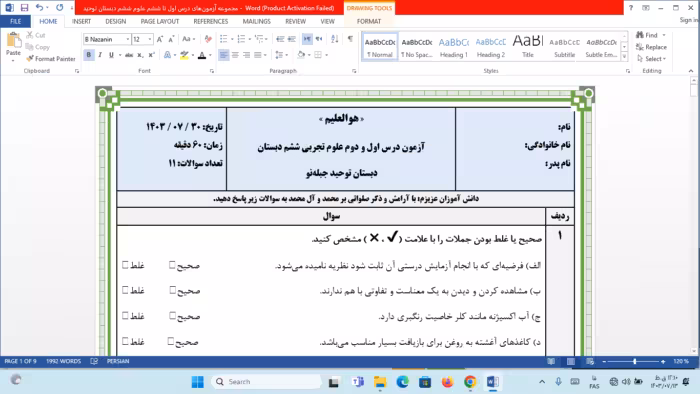This screenshot has width=700, height=394.
Task: Switch to PAGE LAYOUT tab
Action: pos(160,21)
